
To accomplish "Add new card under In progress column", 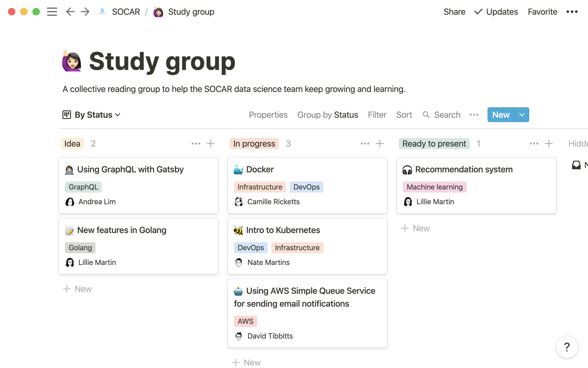I will tap(246, 362).
